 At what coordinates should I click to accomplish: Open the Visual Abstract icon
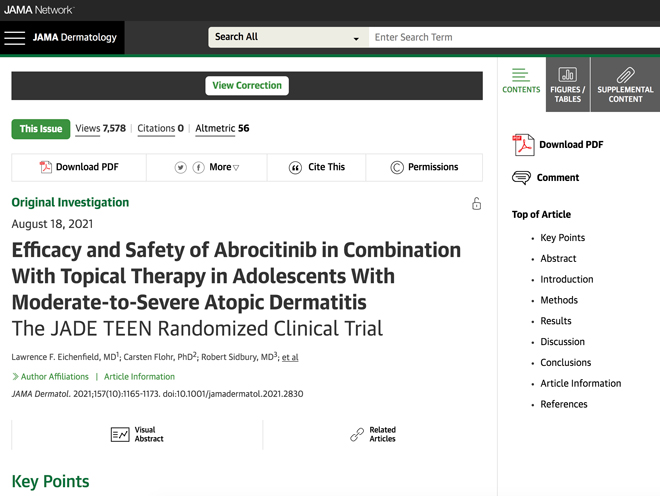tap(120, 434)
